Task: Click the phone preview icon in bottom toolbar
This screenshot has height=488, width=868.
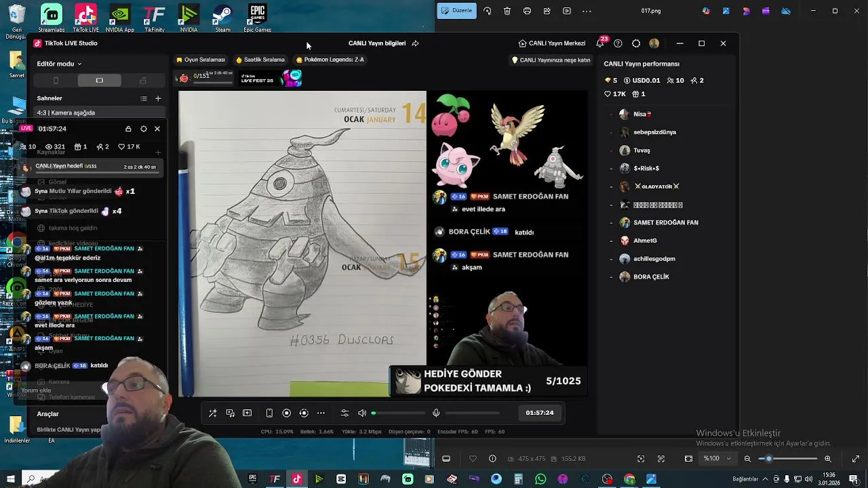Action: click(269, 413)
